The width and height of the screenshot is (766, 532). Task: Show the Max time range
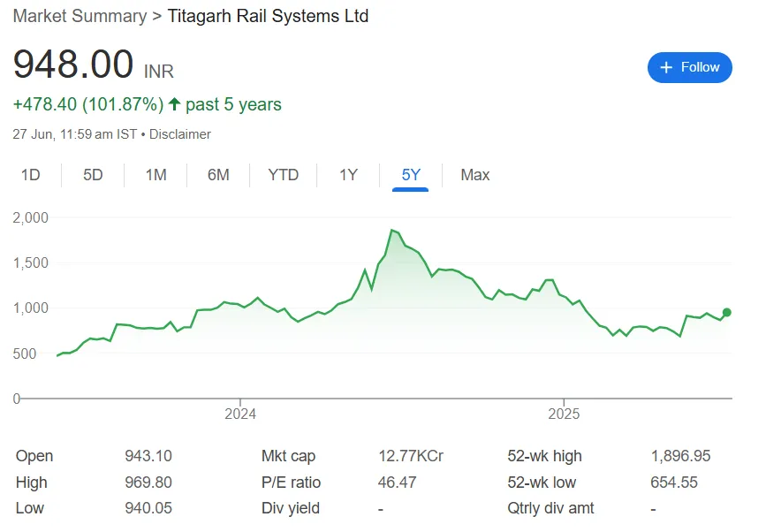pyautogui.click(x=474, y=175)
